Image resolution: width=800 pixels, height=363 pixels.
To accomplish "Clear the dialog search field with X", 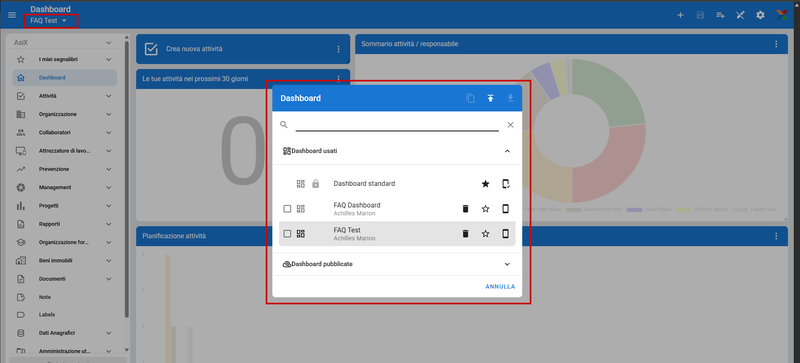I will [510, 125].
